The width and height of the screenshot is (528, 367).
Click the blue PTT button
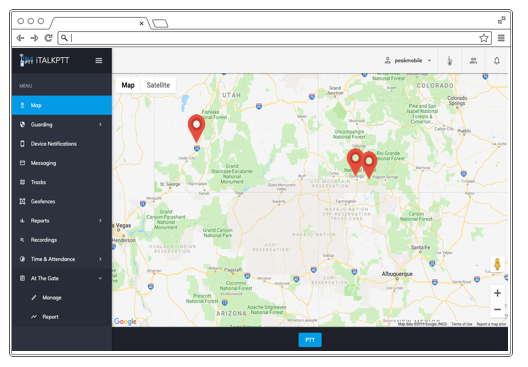tap(310, 340)
